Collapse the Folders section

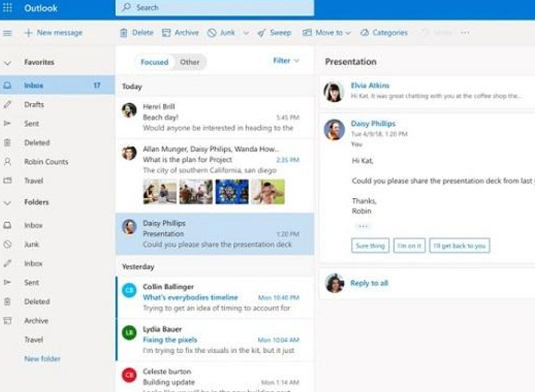tap(8, 203)
